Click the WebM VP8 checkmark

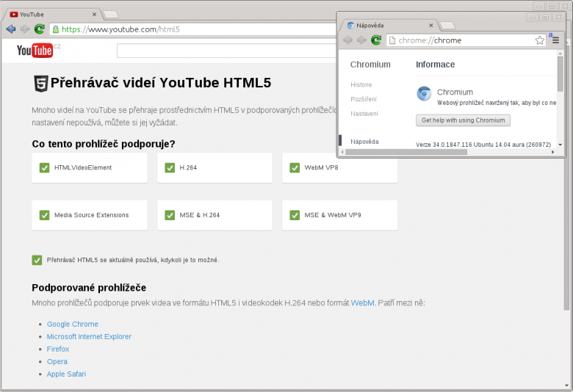point(295,167)
